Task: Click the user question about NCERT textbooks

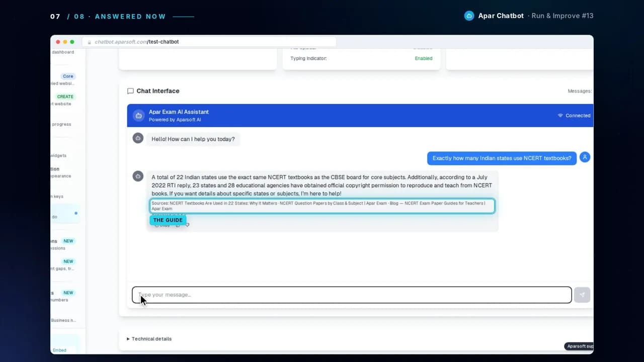Action: click(502, 158)
